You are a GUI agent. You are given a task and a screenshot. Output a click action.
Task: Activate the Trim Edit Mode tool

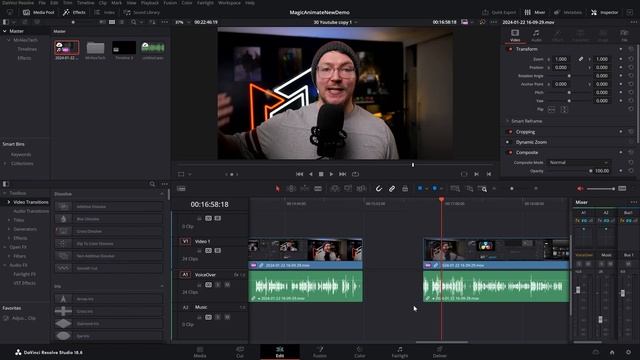click(291, 189)
